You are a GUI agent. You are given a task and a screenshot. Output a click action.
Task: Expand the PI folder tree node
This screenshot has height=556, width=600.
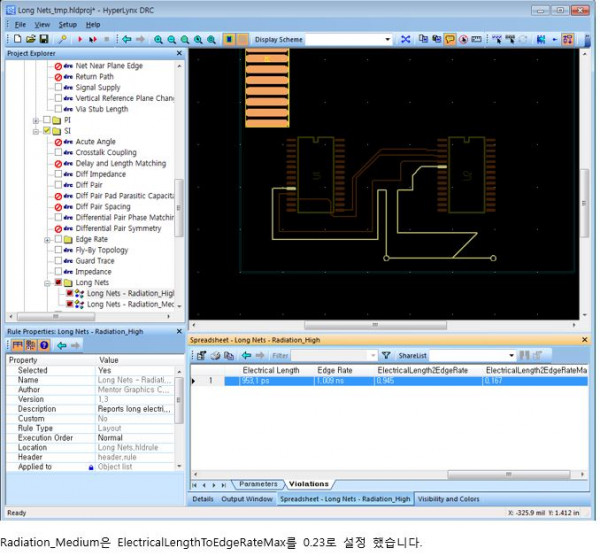tap(36, 119)
